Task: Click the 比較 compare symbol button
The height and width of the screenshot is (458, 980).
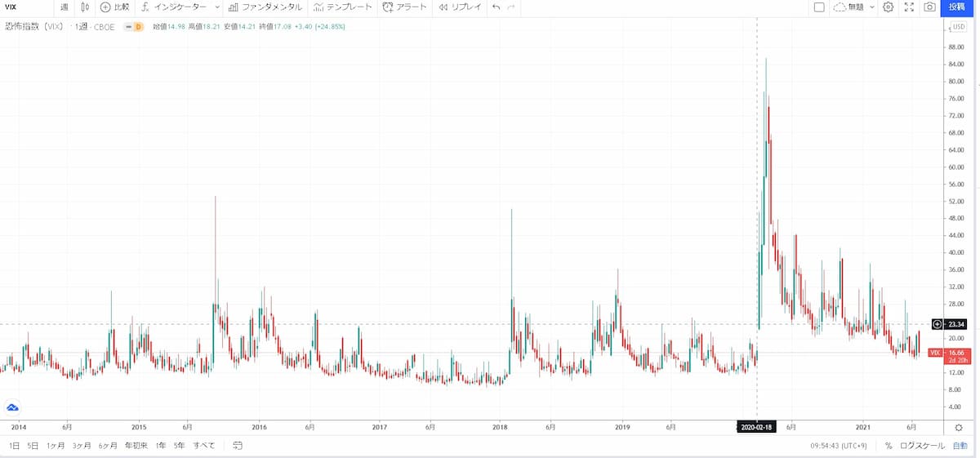Action: (x=115, y=7)
